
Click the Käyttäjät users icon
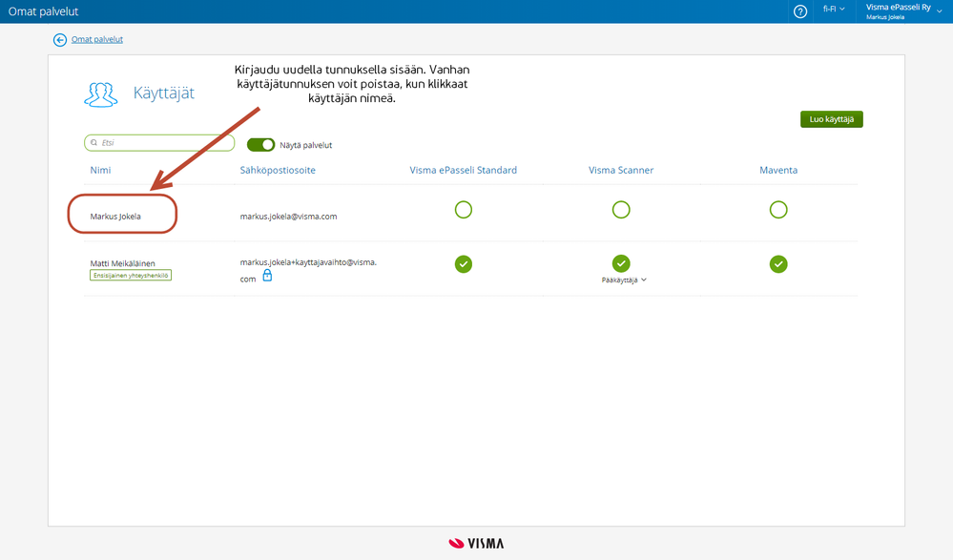(101, 94)
